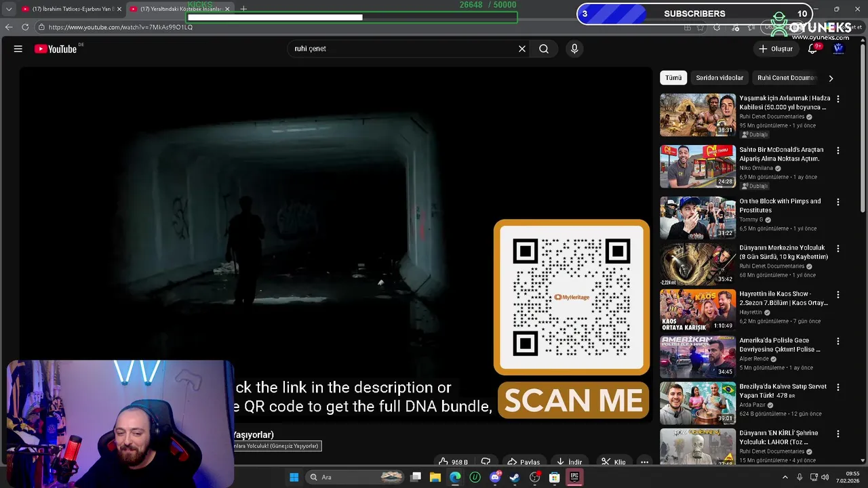The image size is (868, 488).
Task: Open Microsoft Edge from taskbar
Action: (x=455, y=477)
